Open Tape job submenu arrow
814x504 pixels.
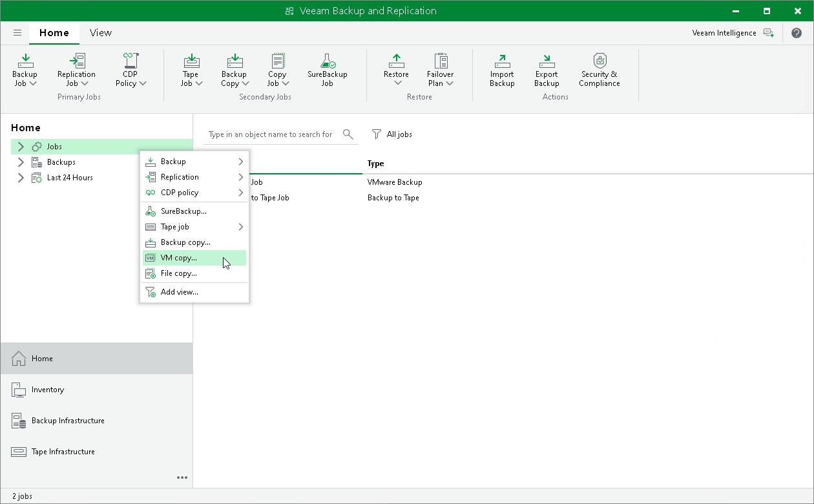241,227
